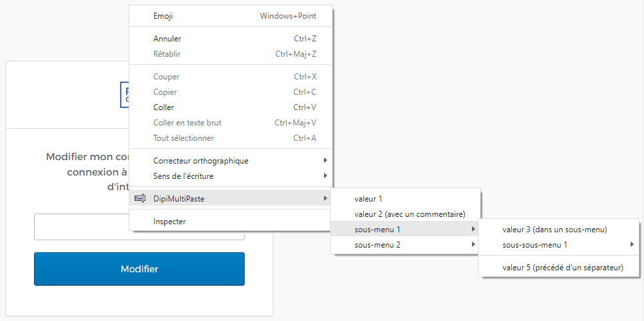
Task: Open the sous-menu 2 entry
Action: tap(405, 244)
